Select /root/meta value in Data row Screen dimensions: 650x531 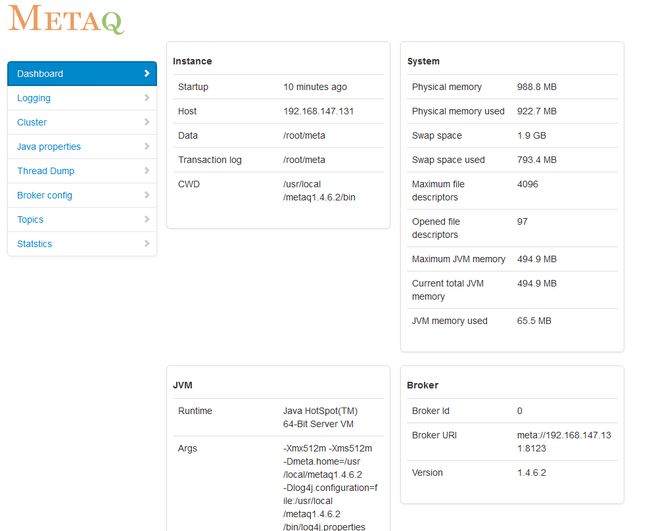304,136
